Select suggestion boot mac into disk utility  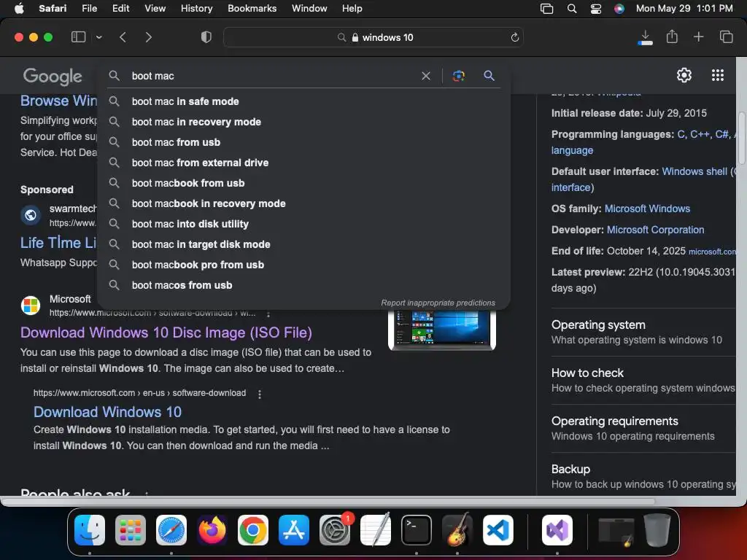click(x=304, y=224)
